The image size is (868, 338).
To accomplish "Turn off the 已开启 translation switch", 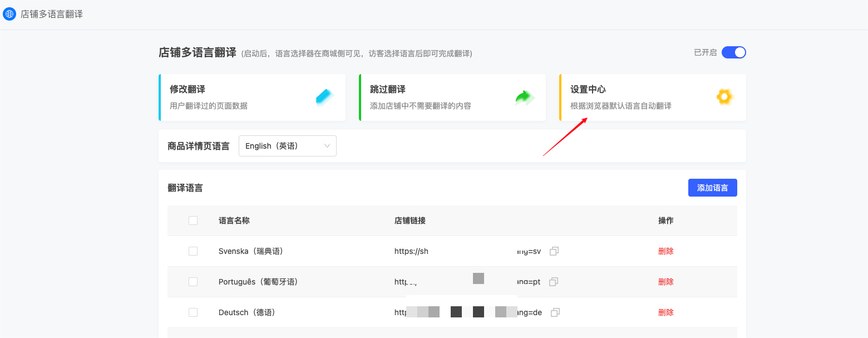I will click(x=733, y=52).
